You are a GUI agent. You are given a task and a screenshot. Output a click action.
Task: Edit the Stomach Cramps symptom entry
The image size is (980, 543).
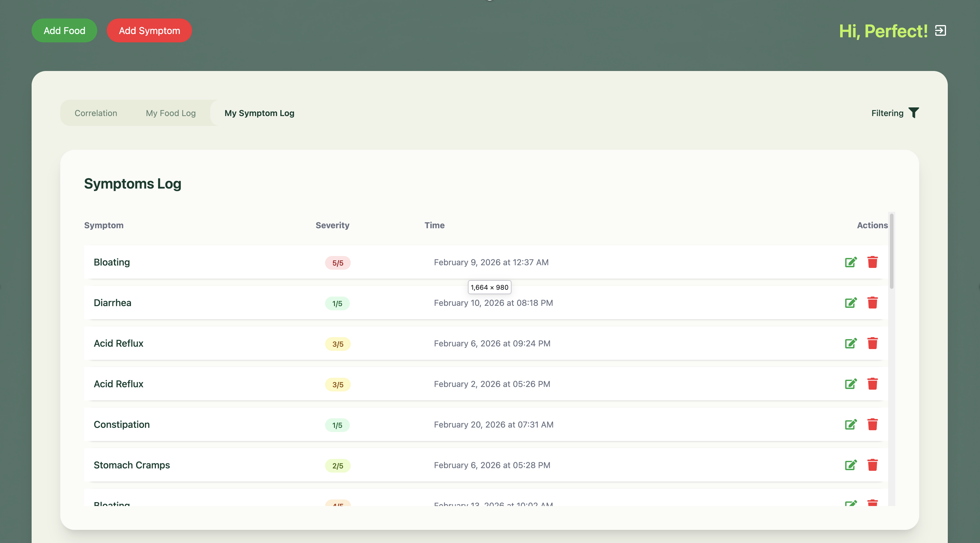click(x=851, y=465)
